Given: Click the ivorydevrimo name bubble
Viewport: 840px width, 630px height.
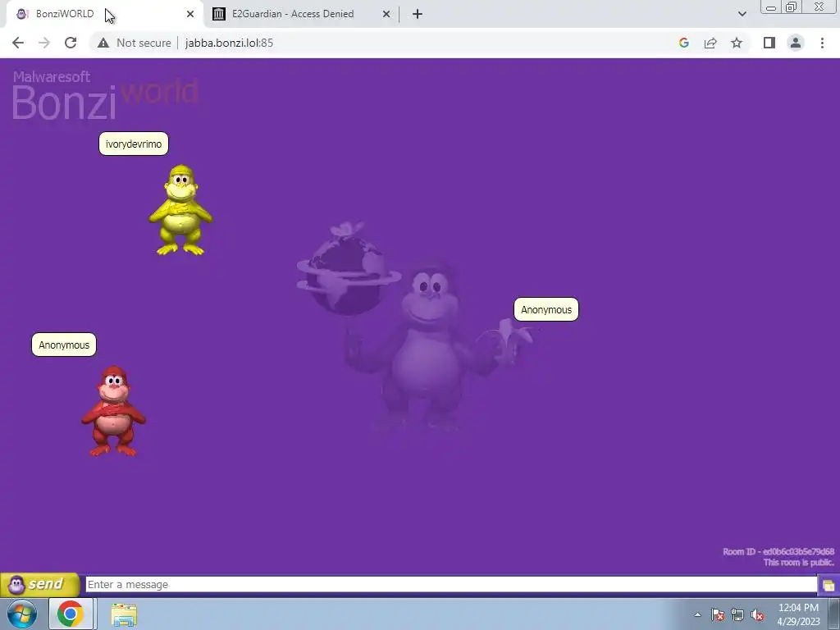Looking at the screenshot, I should (134, 144).
